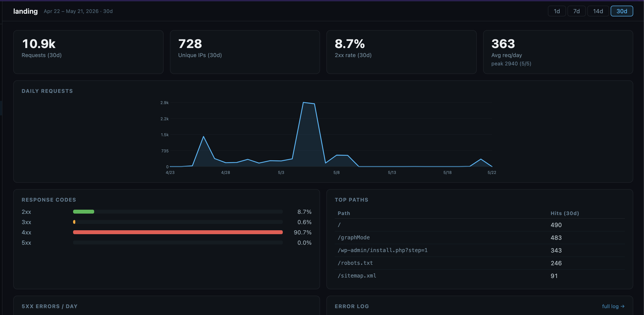The image size is (644, 315).
Task: Click the landing site title
Action: [25, 11]
